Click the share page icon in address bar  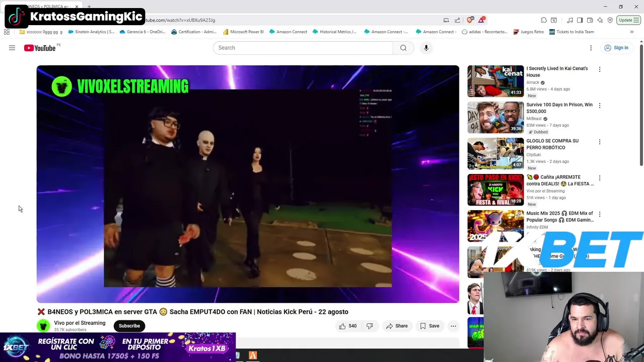[x=457, y=20]
